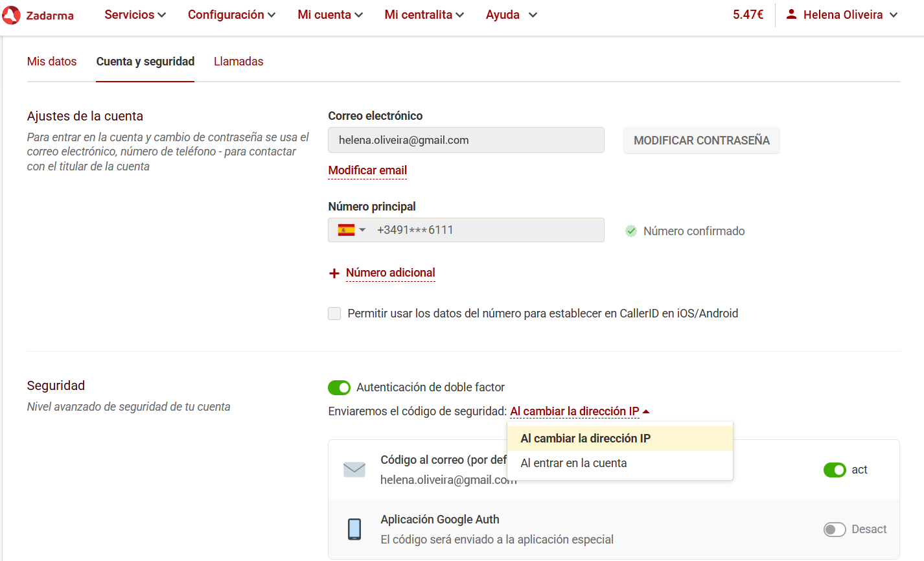Click the Número adicional link
Image resolution: width=924 pixels, height=561 pixels.
pyautogui.click(x=391, y=273)
